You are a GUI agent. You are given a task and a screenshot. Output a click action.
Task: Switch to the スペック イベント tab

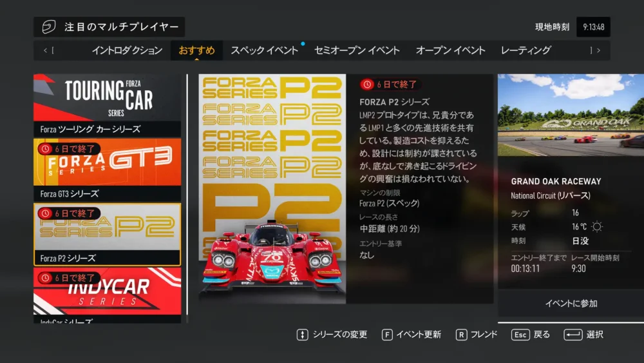coord(264,50)
